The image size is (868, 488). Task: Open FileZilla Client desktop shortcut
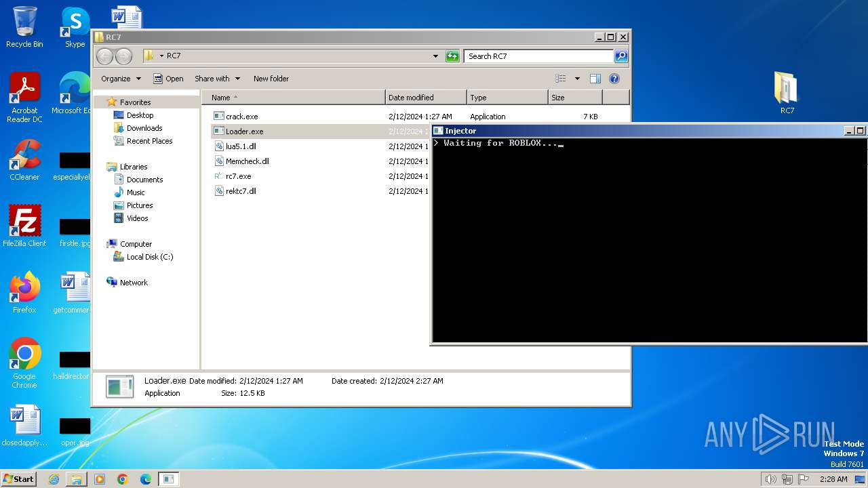click(x=24, y=226)
